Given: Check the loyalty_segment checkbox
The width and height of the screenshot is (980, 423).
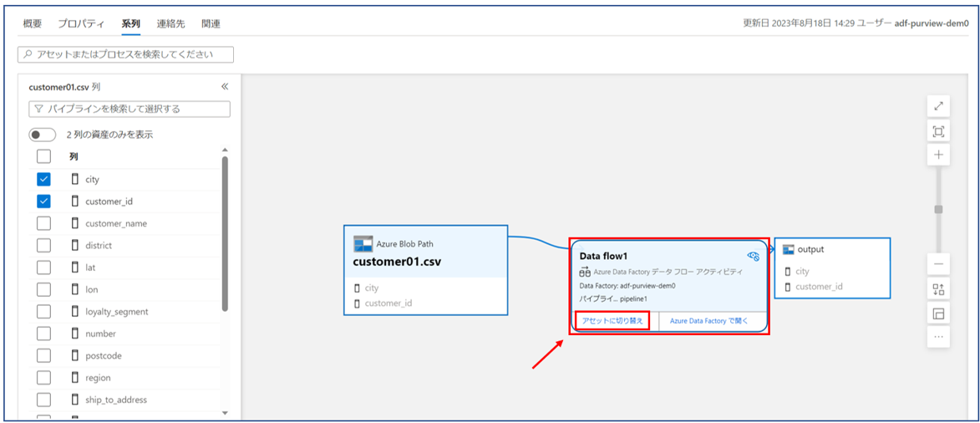Looking at the screenshot, I should (43, 311).
